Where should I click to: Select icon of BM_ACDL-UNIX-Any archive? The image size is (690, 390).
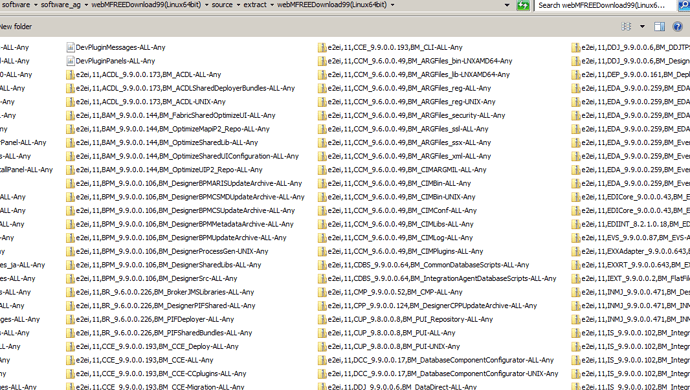pyautogui.click(x=70, y=102)
